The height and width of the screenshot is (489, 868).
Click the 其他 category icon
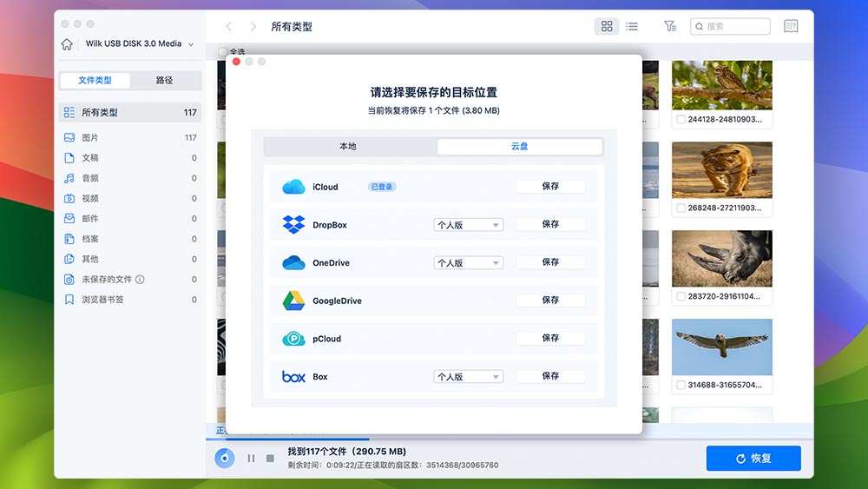pos(69,259)
